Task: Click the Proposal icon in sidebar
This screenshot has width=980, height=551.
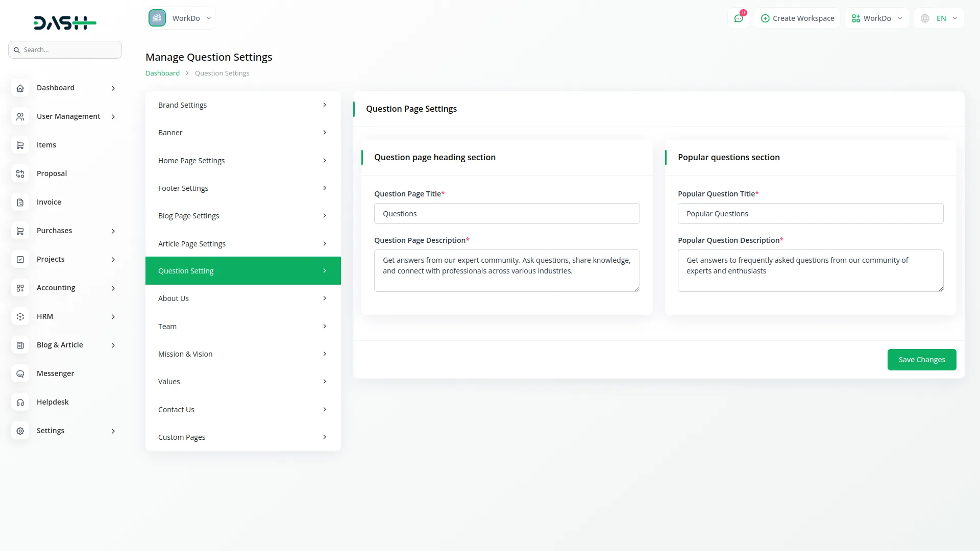Action: [x=20, y=174]
